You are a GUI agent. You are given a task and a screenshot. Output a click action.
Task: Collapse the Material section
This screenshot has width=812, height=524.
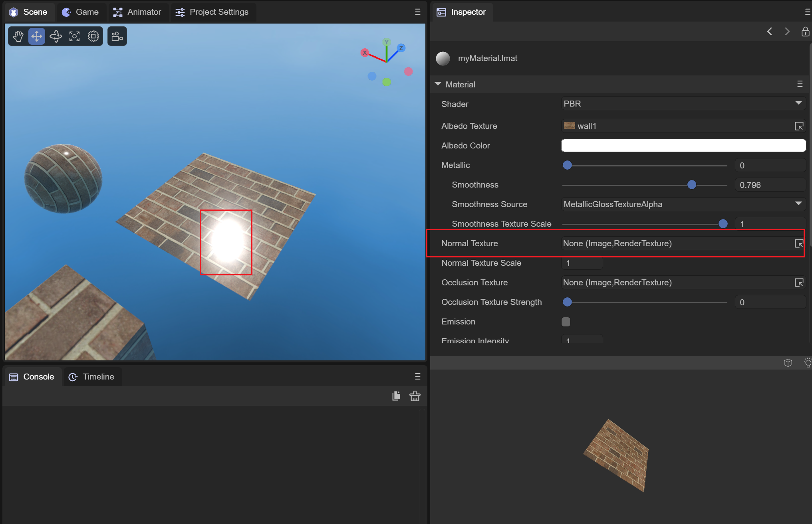(438, 84)
